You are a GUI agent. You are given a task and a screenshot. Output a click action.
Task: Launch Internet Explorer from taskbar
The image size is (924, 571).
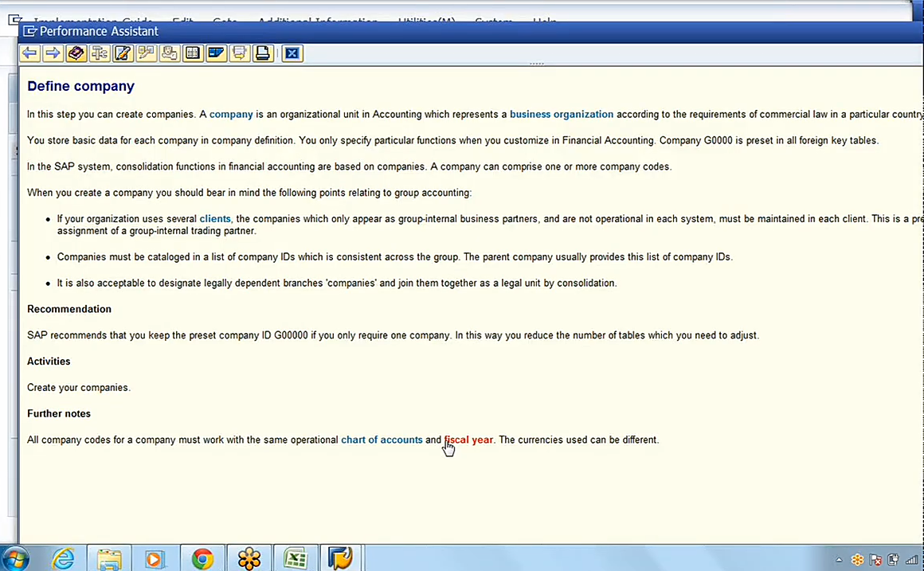click(x=63, y=558)
